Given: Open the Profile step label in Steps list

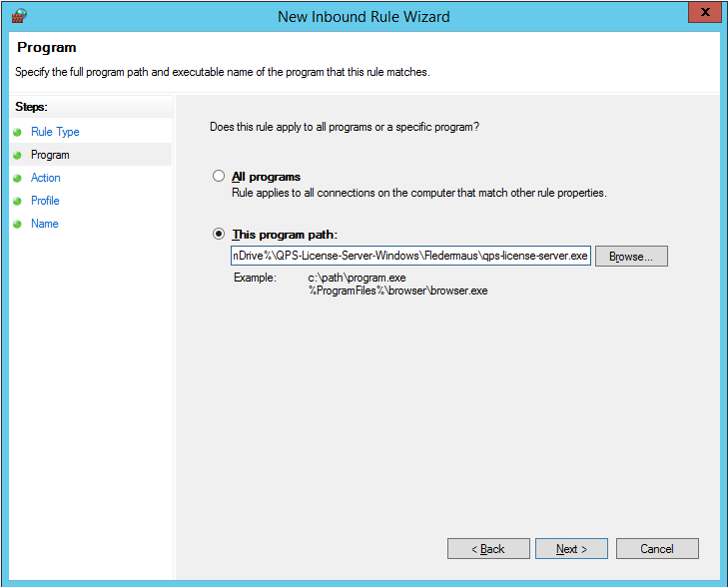Looking at the screenshot, I should 45,201.
